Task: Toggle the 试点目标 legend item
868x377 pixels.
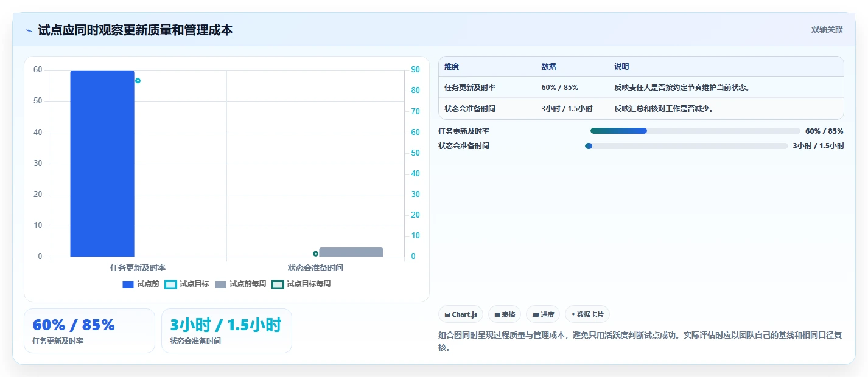Action: [187, 284]
